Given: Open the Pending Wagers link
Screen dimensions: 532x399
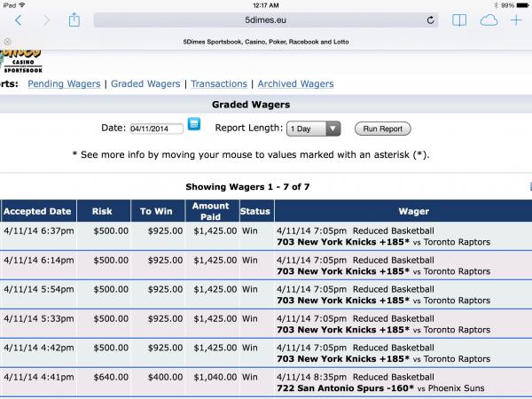Looking at the screenshot, I should pos(65,84).
